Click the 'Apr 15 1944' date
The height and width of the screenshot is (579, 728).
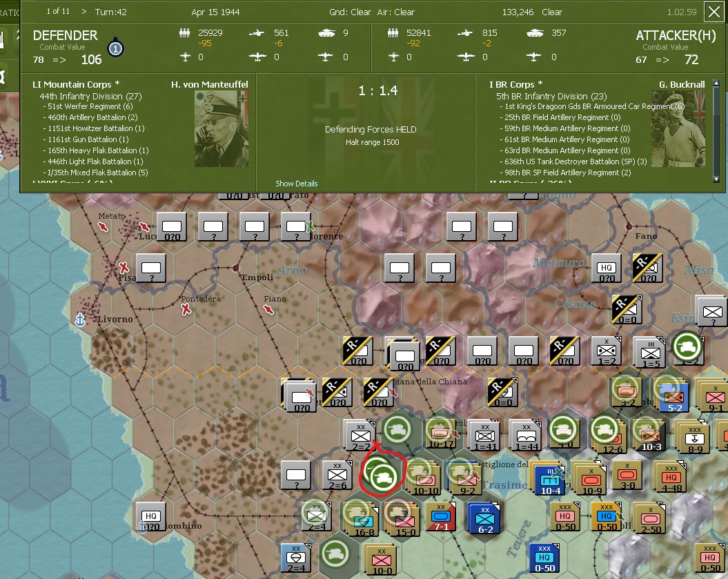pos(215,12)
